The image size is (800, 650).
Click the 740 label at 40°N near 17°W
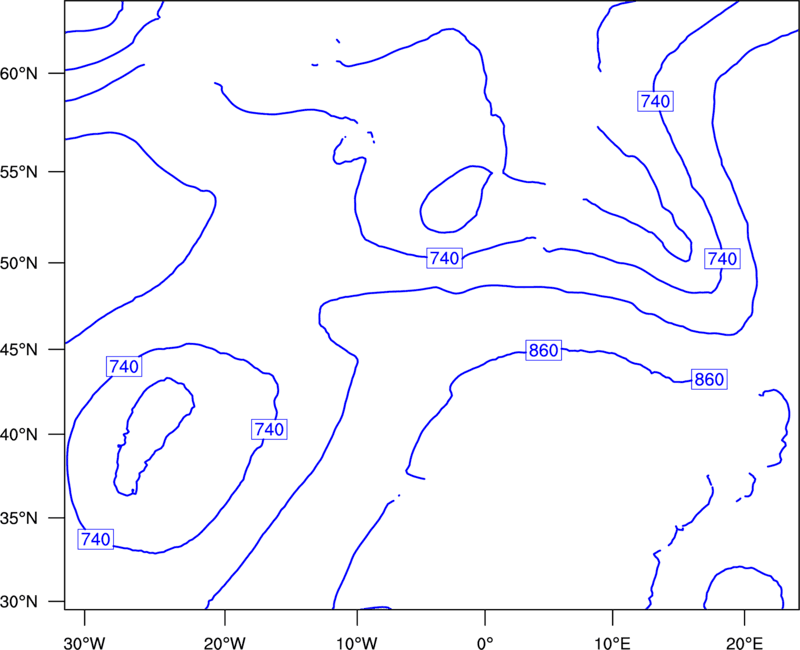(x=269, y=429)
